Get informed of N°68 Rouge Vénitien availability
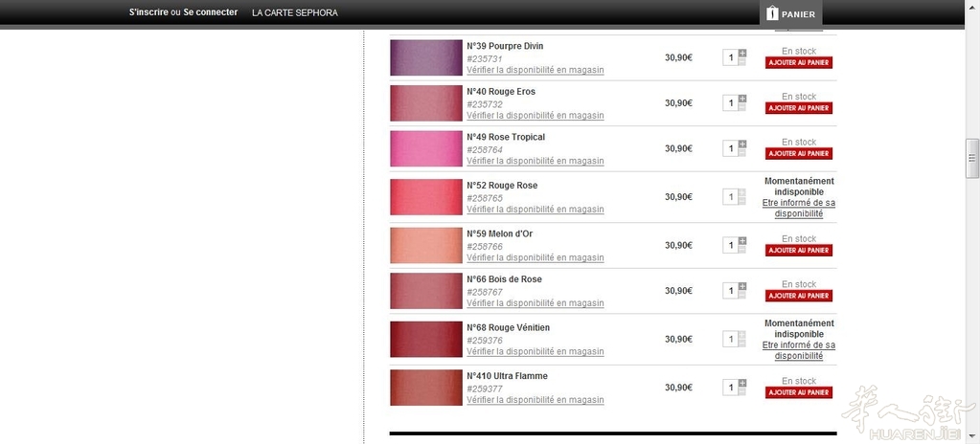The image size is (980, 444). [799, 350]
